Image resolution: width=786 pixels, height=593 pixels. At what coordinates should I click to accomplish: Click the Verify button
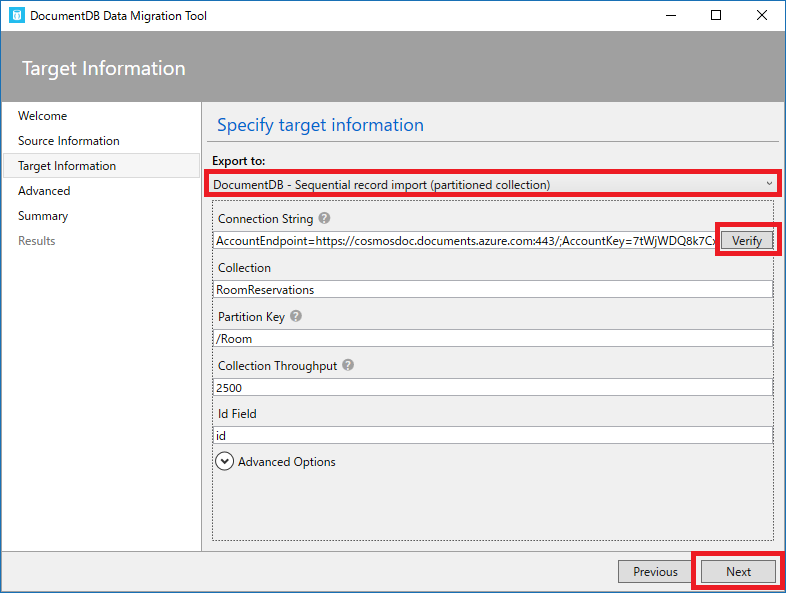coord(746,241)
